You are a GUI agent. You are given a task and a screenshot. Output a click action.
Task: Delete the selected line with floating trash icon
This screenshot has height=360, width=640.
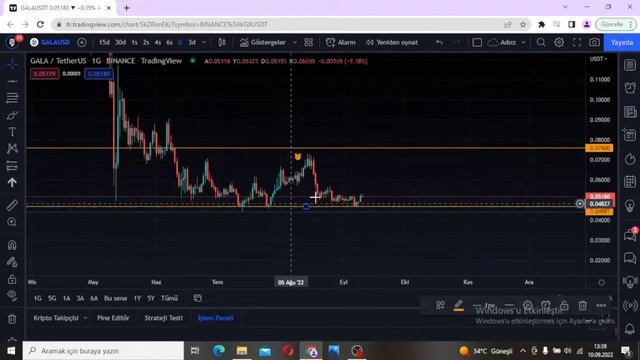pyautogui.click(x=582, y=305)
